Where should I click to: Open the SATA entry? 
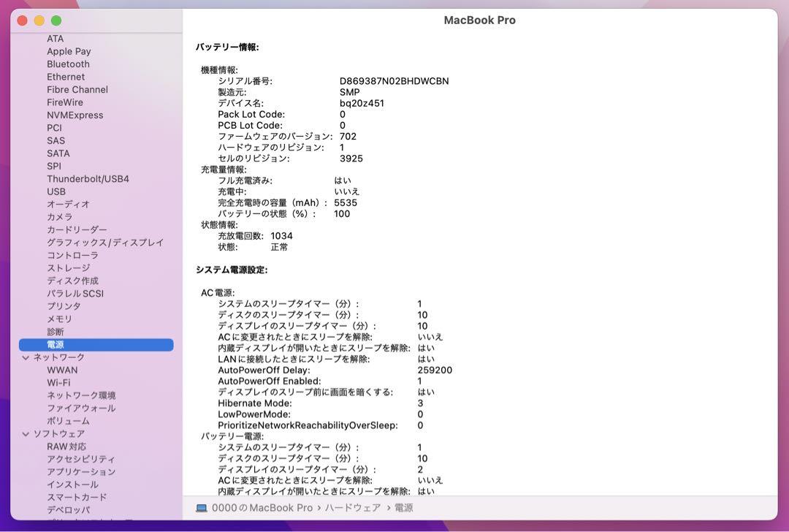[58, 153]
